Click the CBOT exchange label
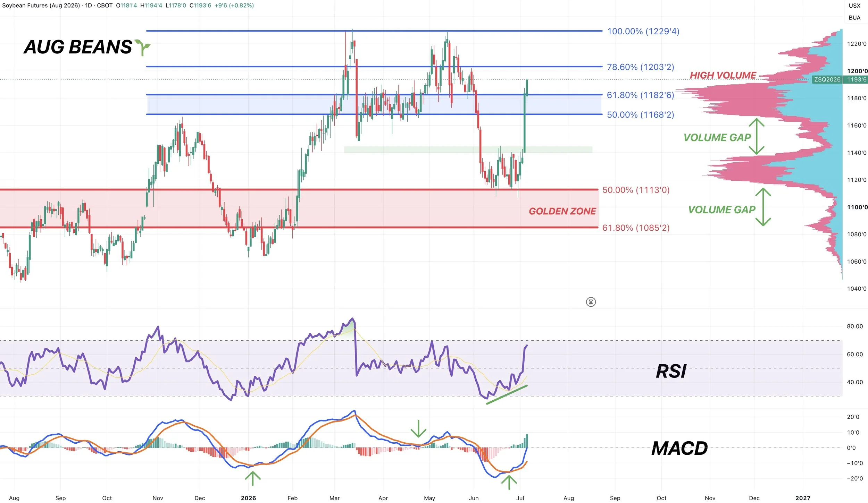The width and height of the screenshot is (868, 503). click(x=105, y=6)
